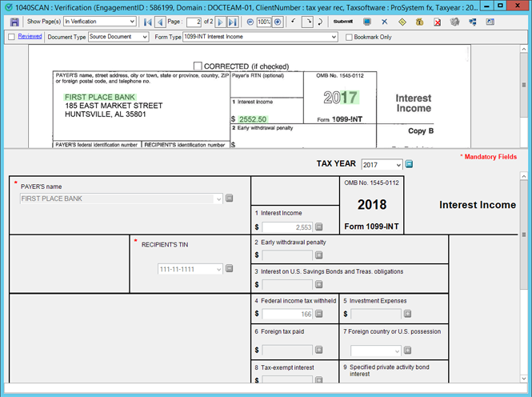Click the Federal income tax withheld field
532x397 pixels.
pyautogui.click(x=287, y=314)
